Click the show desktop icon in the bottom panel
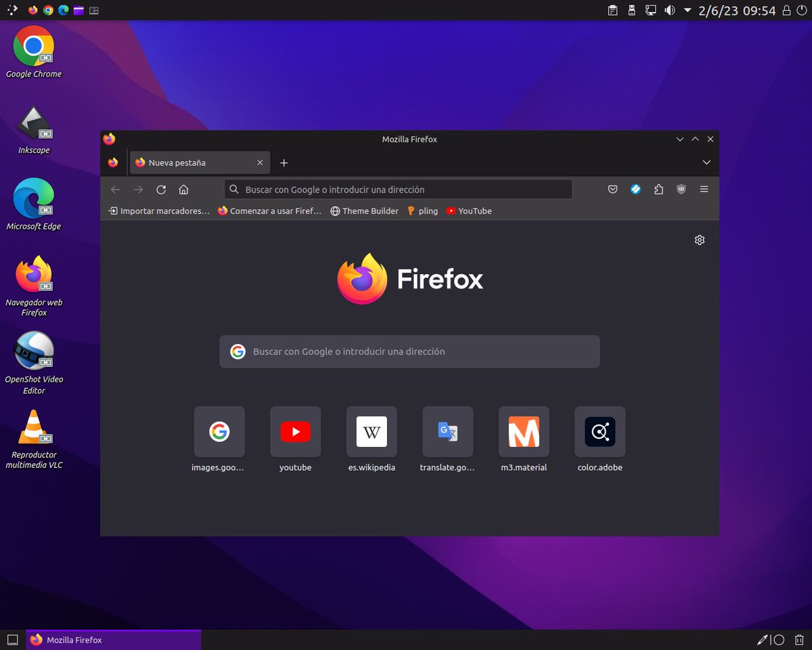The width and height of the screenshot is (812, 650). [x=12, y=640]
